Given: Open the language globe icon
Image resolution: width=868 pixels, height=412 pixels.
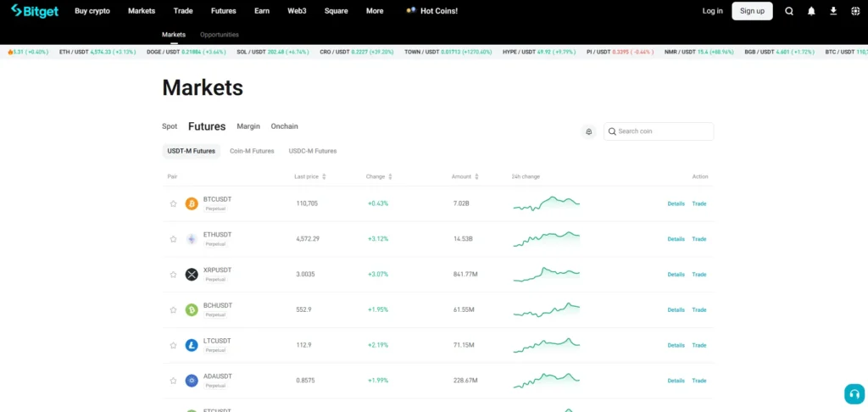Looking at the screenshot, I should 854,11.
